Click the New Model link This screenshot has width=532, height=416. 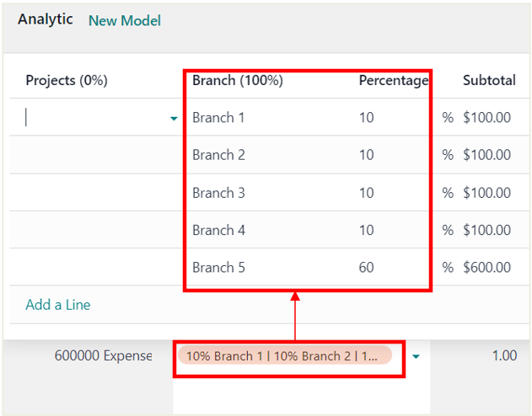(125, 21)
